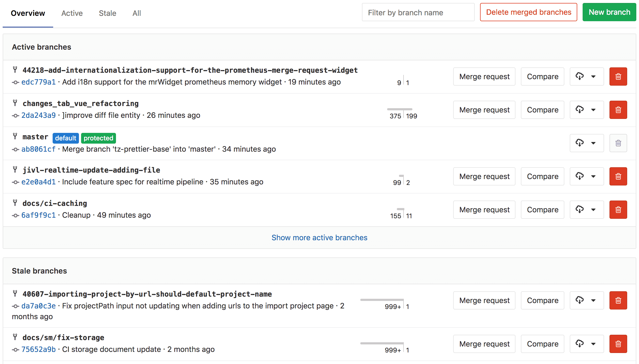Open the commit link edc779a1
This screenshot has width=639, height=364.
coord(38,82)
